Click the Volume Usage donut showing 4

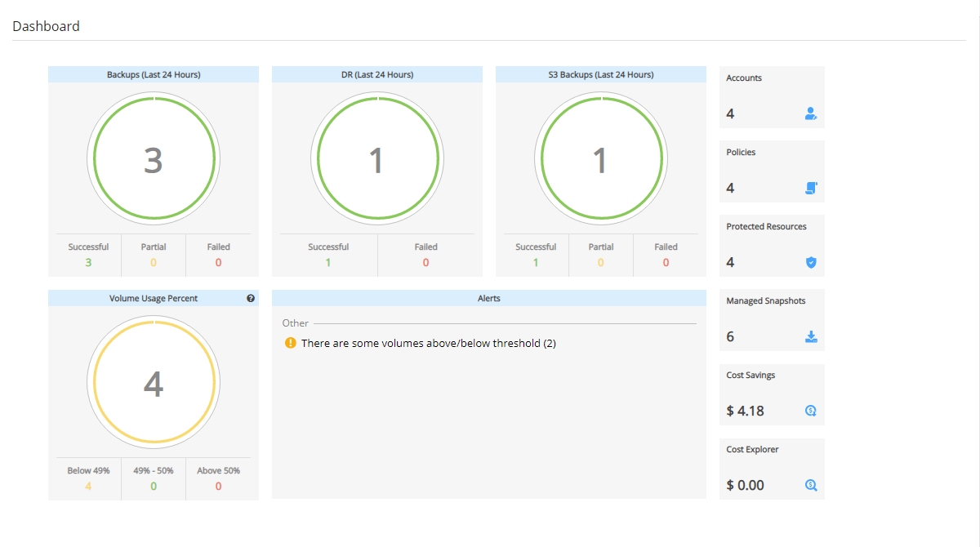pos(154,384)
